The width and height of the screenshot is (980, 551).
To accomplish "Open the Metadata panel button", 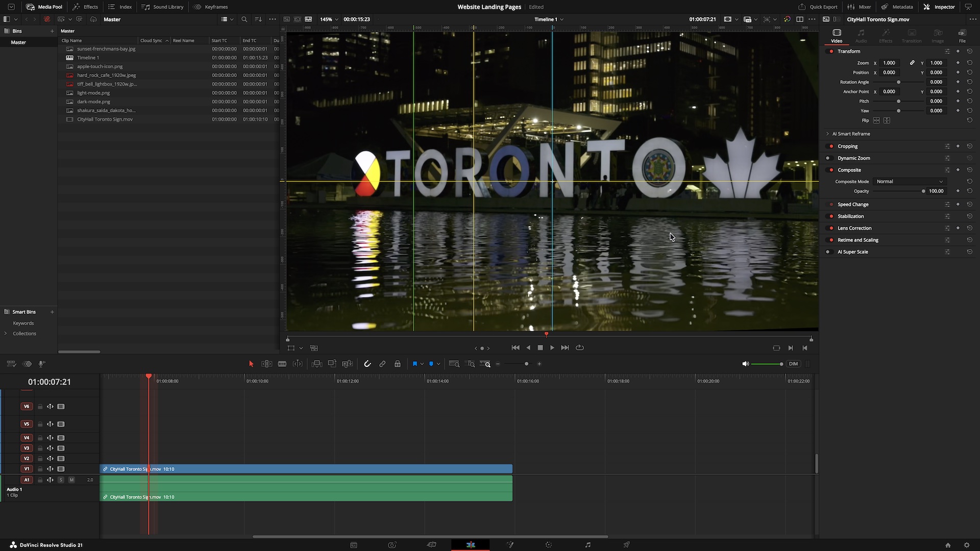I will 897,7.
